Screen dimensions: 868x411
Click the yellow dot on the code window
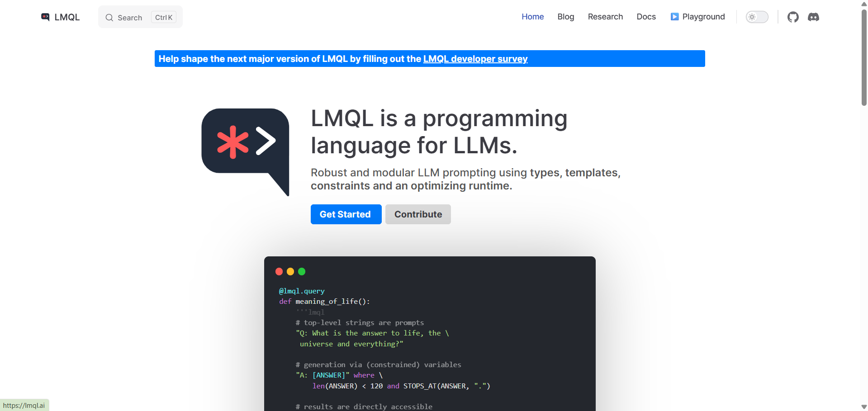coord(290,271)
